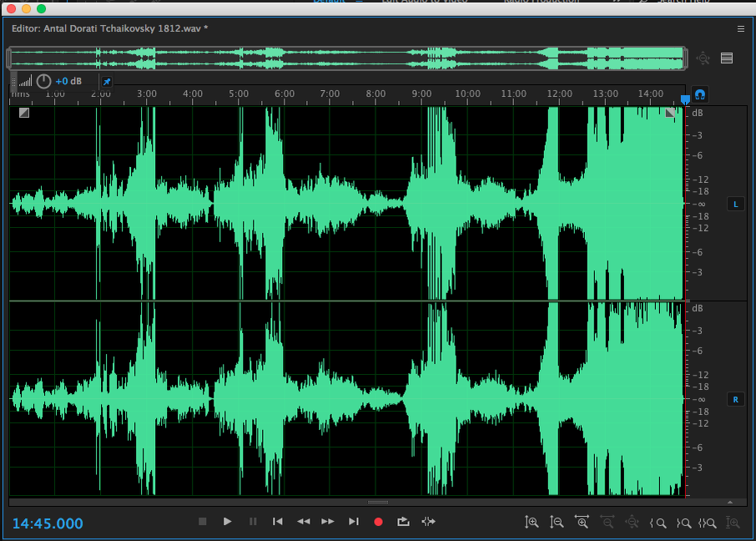
Task: Click the 13:00 mark on time ruler
Action: coord(605,94)
